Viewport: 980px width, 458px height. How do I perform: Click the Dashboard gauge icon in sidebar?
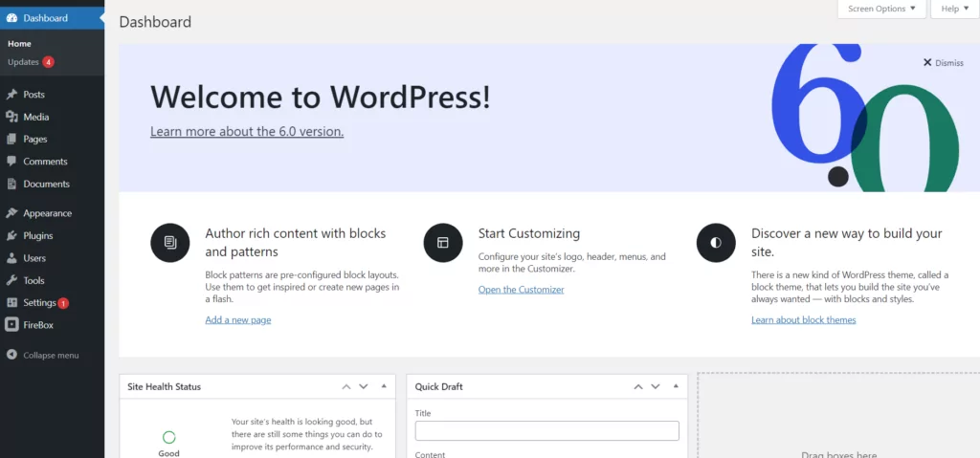click(11, 18)
